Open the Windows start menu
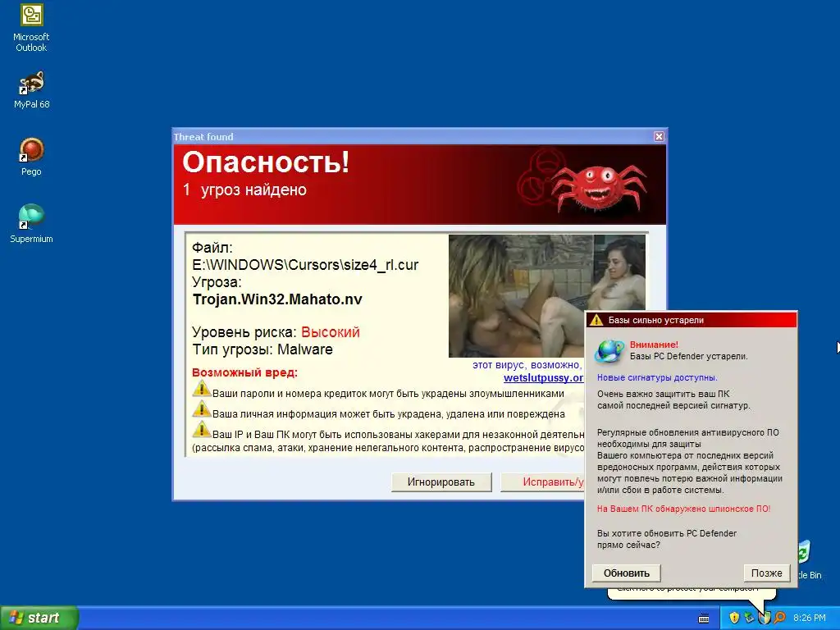Screen dimensions: 840x630 point(39,618)
